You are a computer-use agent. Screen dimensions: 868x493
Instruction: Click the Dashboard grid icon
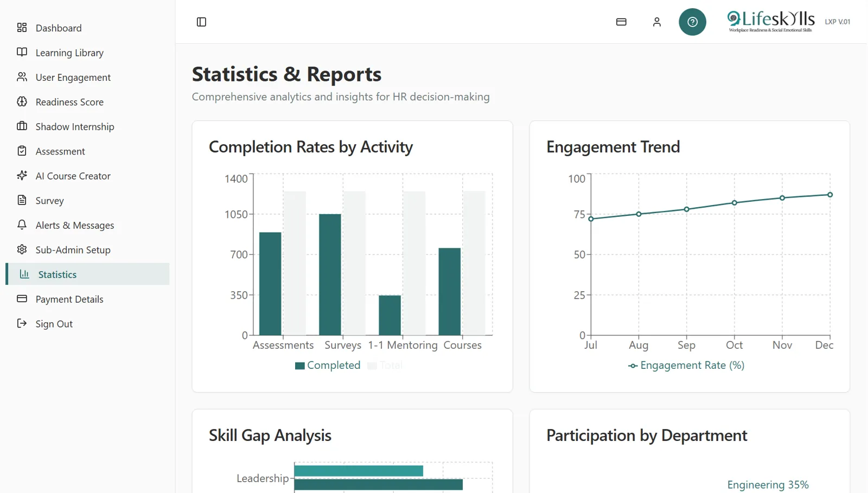point(22,28)
